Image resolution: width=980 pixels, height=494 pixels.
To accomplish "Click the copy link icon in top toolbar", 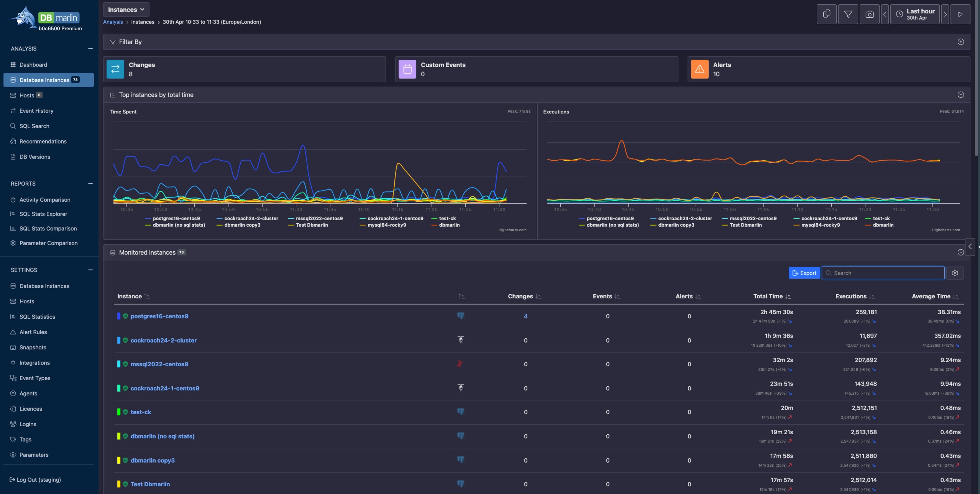I will click(x=826, y=14).
